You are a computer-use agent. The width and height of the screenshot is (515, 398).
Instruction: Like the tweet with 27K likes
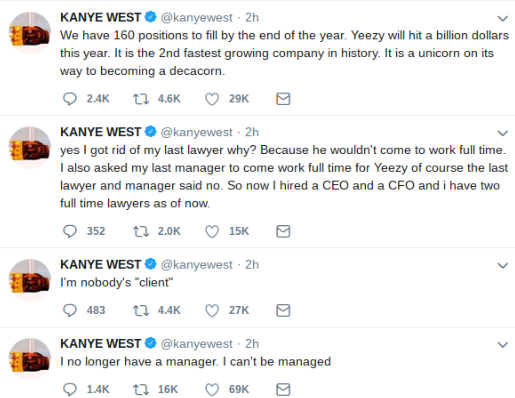(x=212, y=310)
